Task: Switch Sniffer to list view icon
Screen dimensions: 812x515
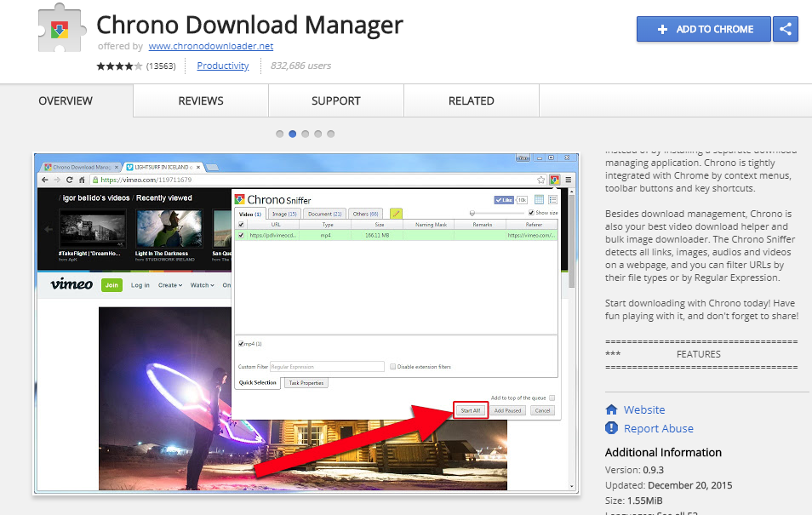Action: (x=552, y=199)
